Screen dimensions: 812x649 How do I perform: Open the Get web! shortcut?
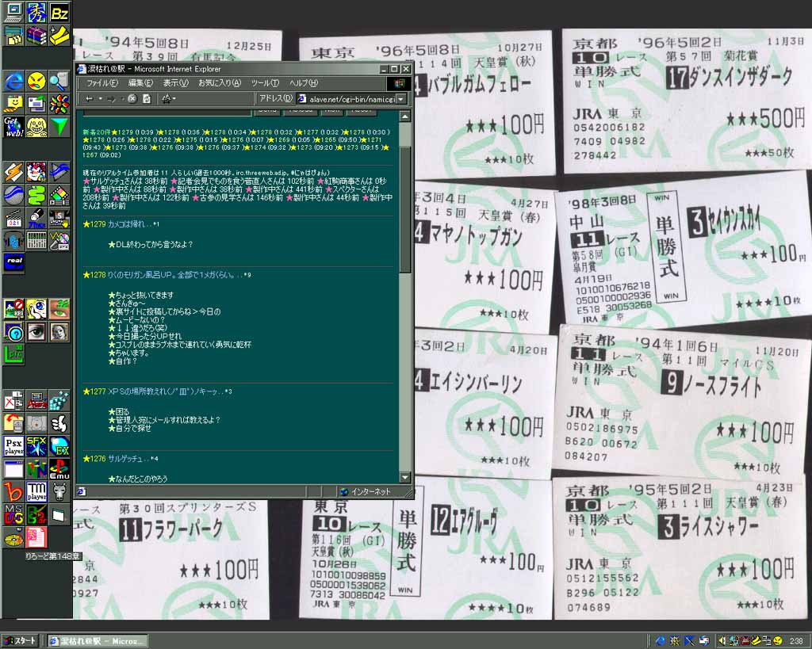point(13,127)
